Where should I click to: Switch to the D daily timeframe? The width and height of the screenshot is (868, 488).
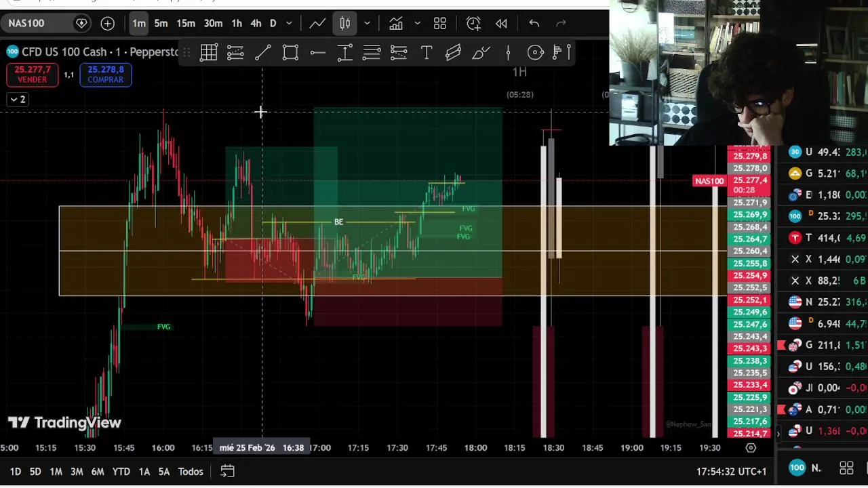click(273, 23)
